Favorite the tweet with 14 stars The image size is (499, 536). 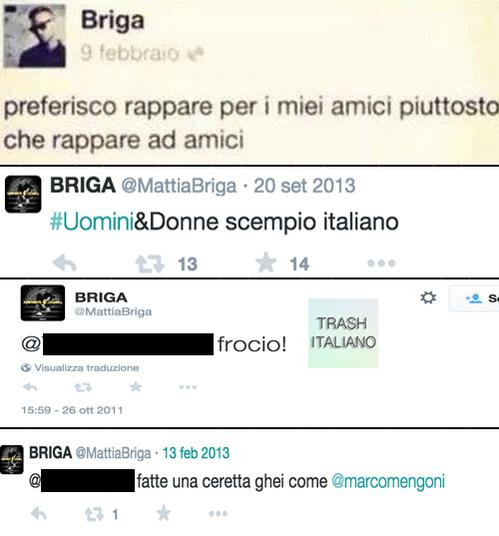pos(266,262)
